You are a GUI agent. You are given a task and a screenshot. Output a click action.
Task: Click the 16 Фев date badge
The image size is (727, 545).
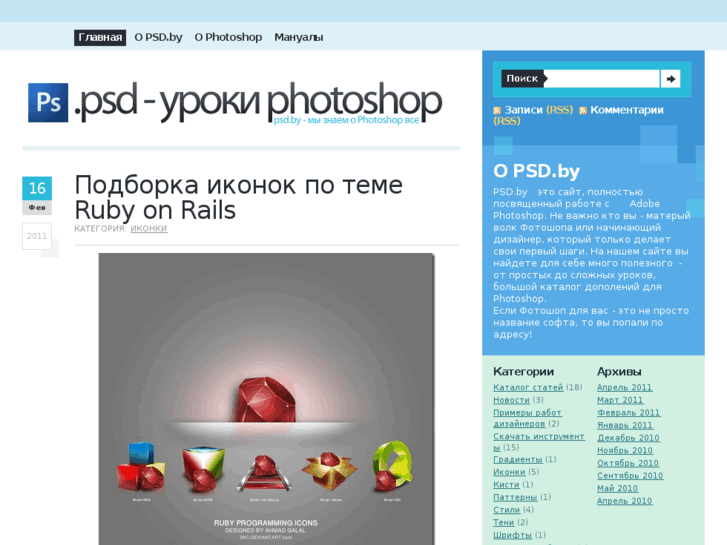(x=37, y=195)
